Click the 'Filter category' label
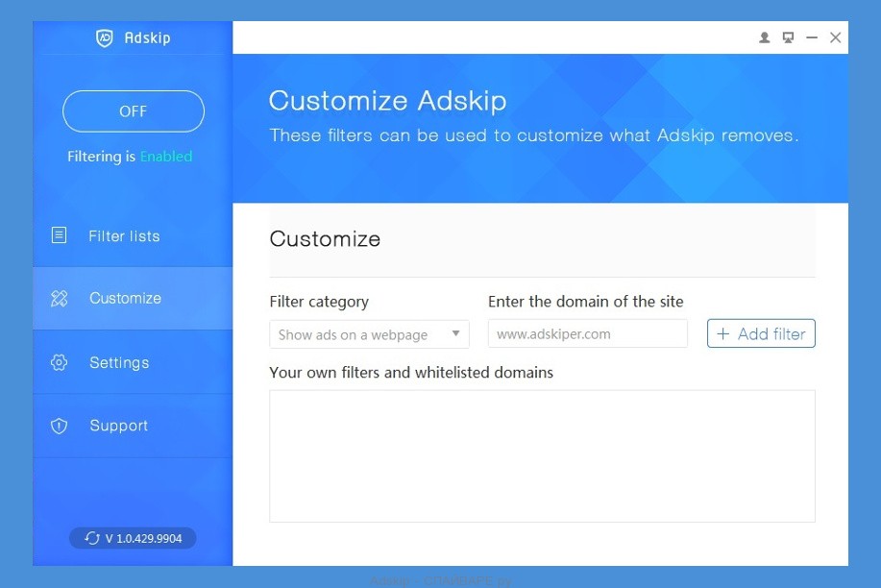 coord(319,302)
